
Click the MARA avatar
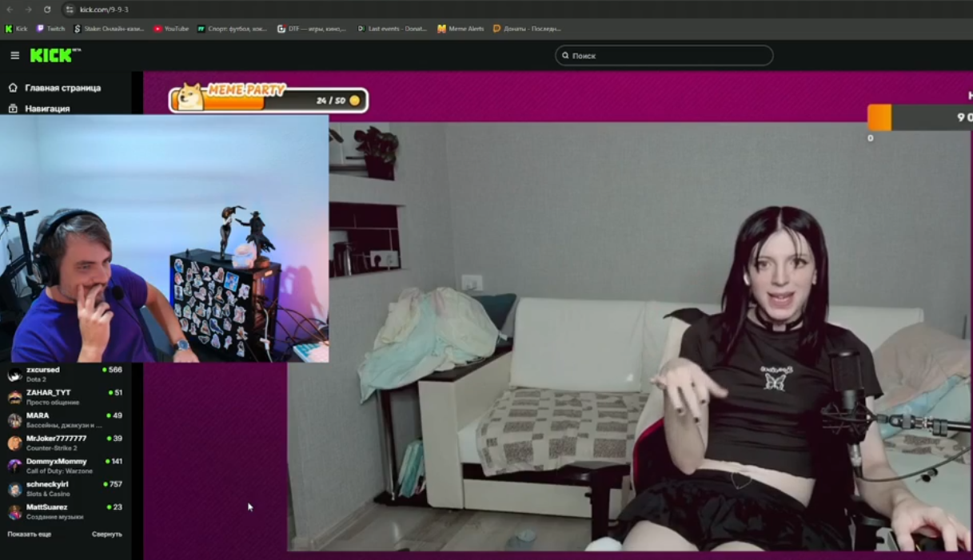14,420
